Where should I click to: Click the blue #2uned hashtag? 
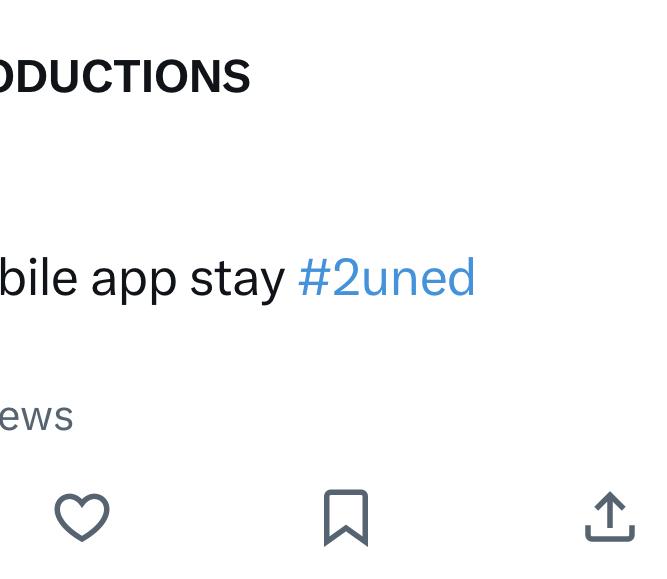tap(386, 278)
